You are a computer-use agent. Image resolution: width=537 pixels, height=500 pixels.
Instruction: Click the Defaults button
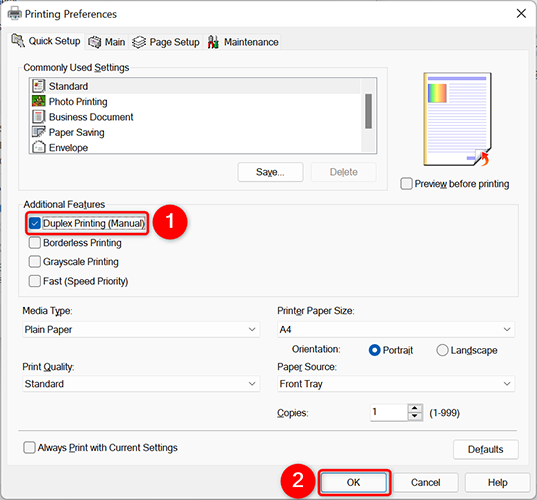pyautogui.click(x=486, y=449)
